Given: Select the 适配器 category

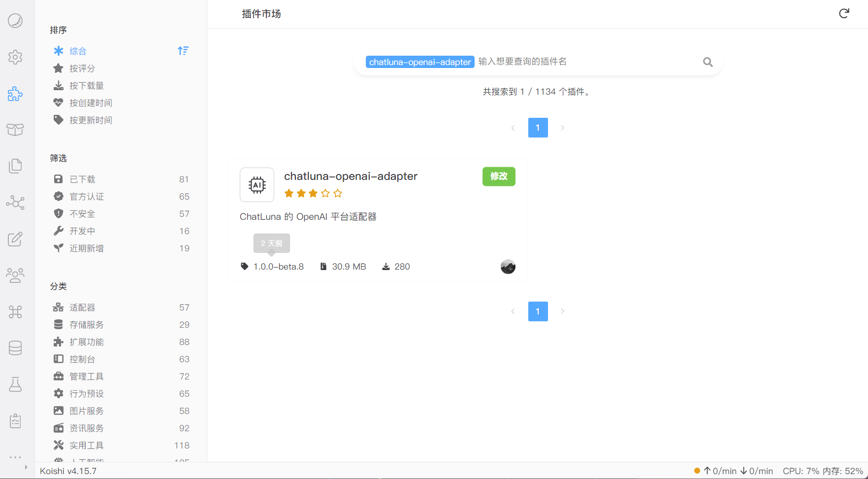Looking at the screenshot, I should pos(82,308).
